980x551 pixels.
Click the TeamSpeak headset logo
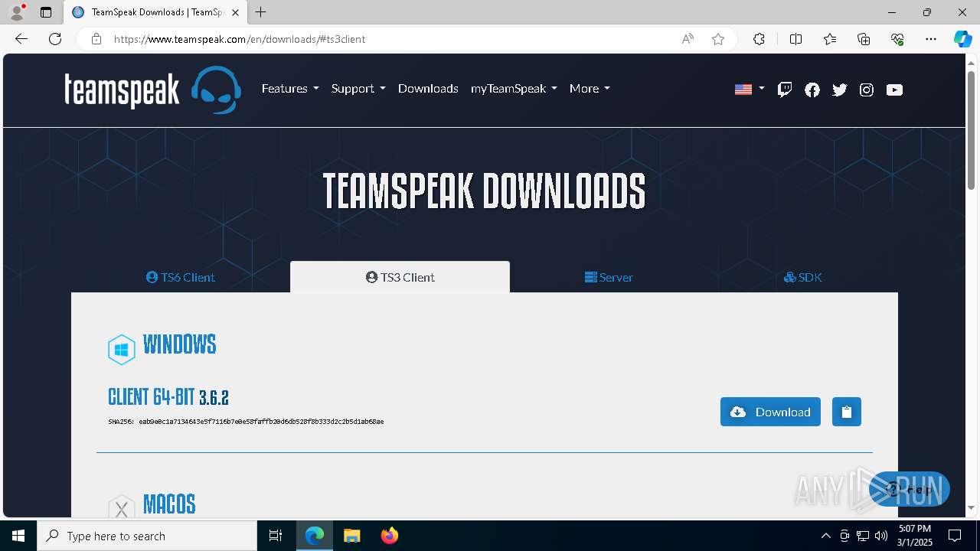(216, 90)
